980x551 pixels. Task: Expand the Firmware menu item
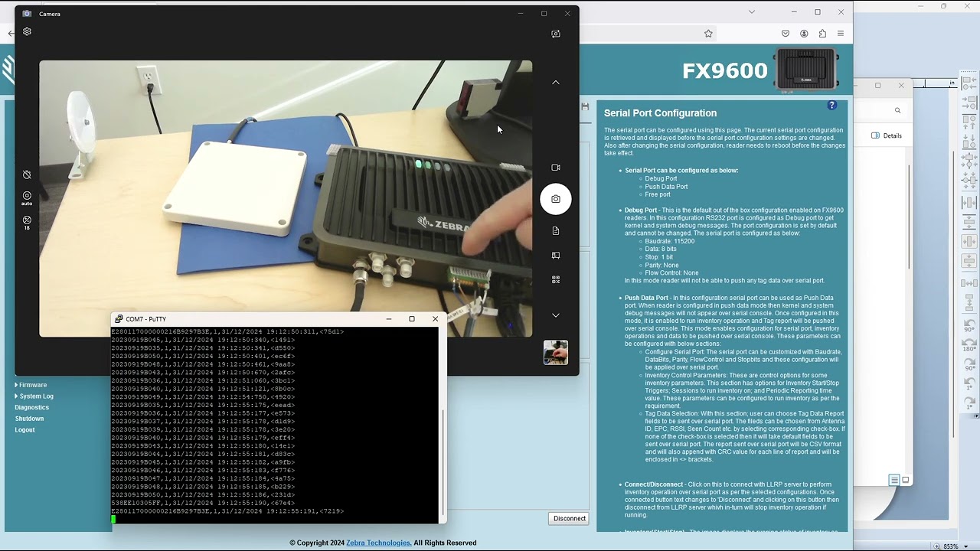[33, 385]
